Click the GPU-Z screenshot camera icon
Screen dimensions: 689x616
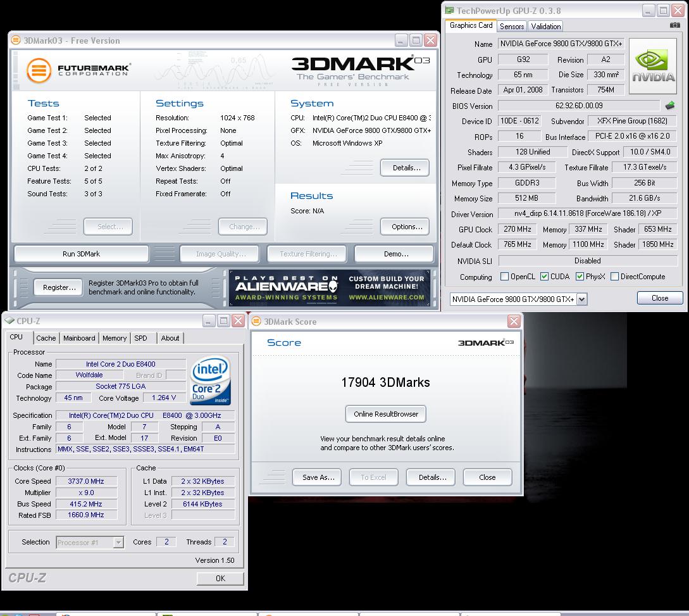pyautogui.click(x=675, y=25)
